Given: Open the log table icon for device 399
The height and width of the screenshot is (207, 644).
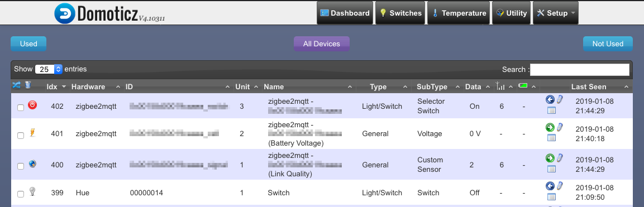Looking at the screenshot, I should point(552,197).
